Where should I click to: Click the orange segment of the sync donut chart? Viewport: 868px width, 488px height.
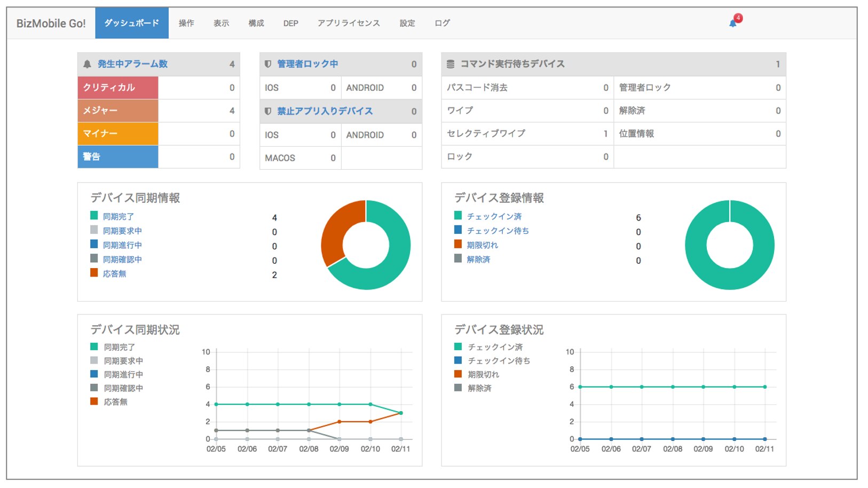coord(334,229)
